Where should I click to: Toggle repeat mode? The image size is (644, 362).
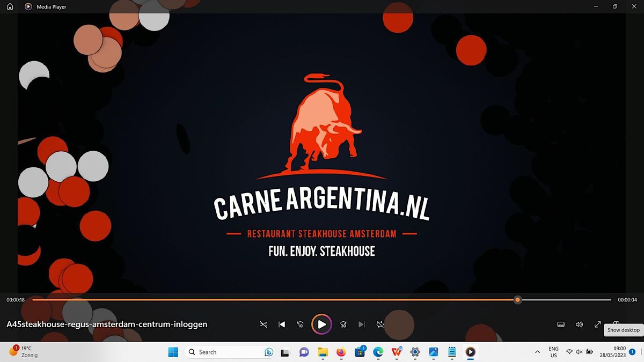pyautogui.click(x=380, y=324)
